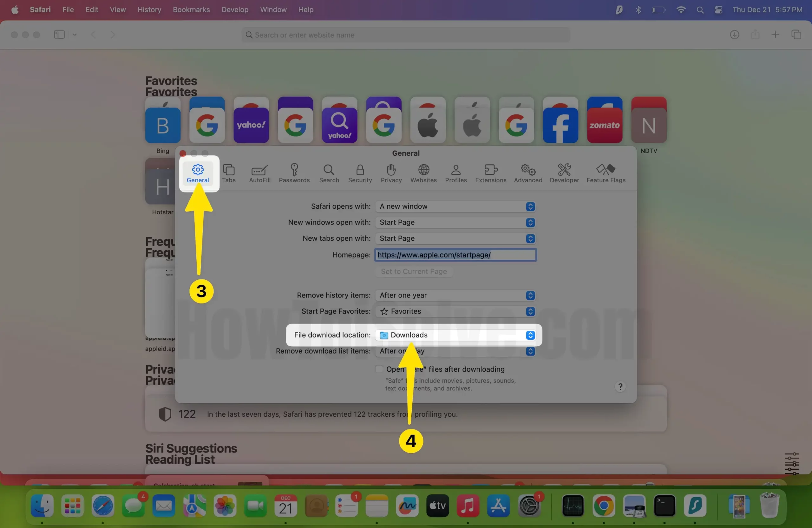Screen dimensions: 812x528
Task: Open the History menu
Action: click(x=149, y=10)
